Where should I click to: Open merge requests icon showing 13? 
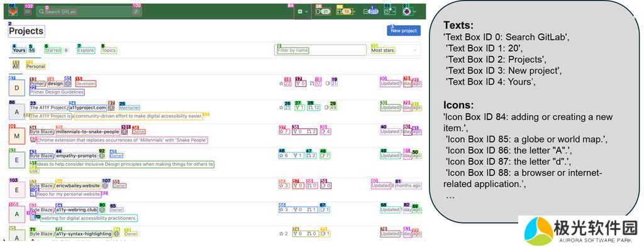[x=344, y=11]
